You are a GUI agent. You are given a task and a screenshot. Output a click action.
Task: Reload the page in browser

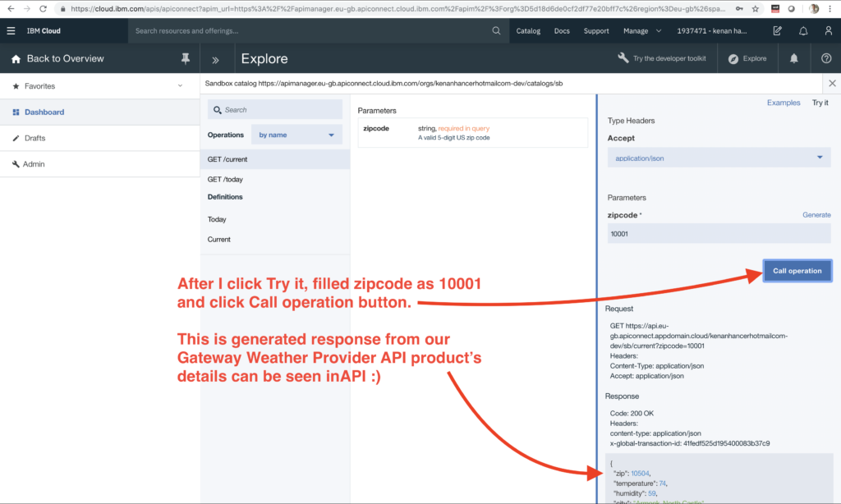pos(43,8)
